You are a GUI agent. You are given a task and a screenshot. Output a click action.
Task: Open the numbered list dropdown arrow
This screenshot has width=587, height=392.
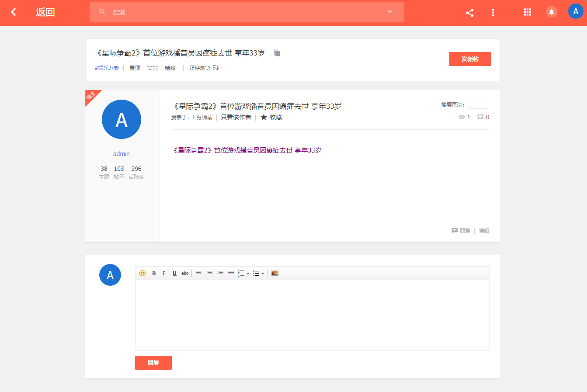point(248,274)
